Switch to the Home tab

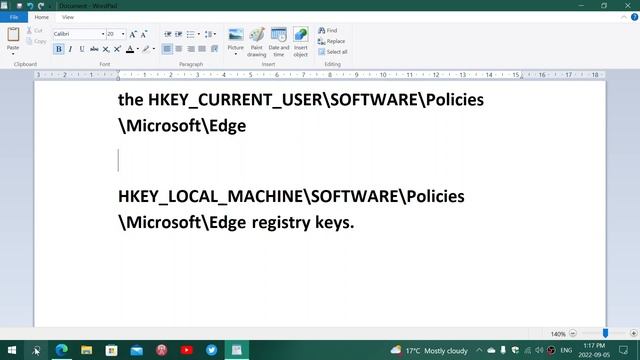click(x=41, y=17)
